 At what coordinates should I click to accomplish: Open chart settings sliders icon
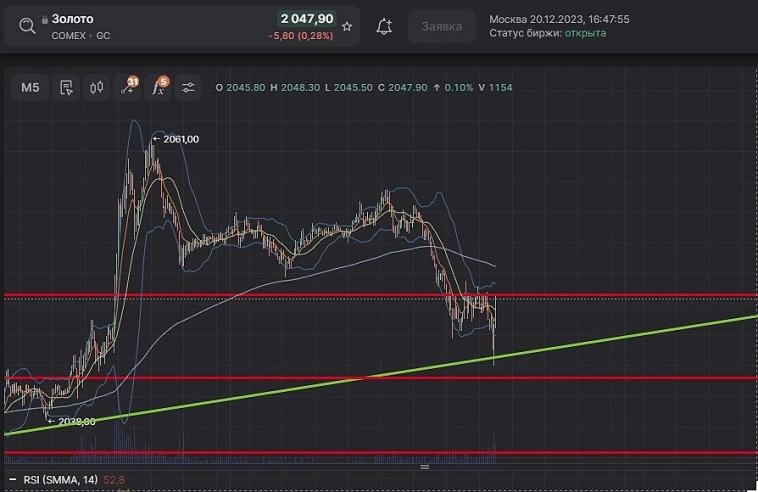[x=188, y=88]
